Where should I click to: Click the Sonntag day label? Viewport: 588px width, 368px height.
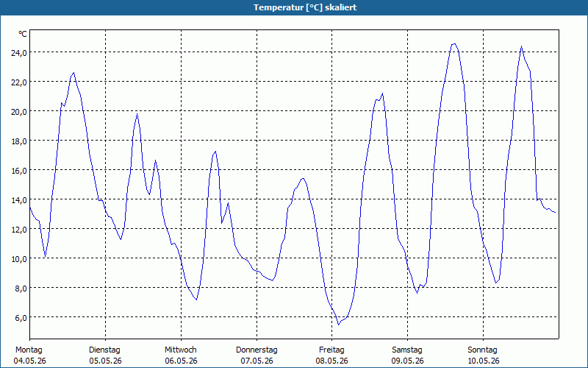(x=483, y=350)
